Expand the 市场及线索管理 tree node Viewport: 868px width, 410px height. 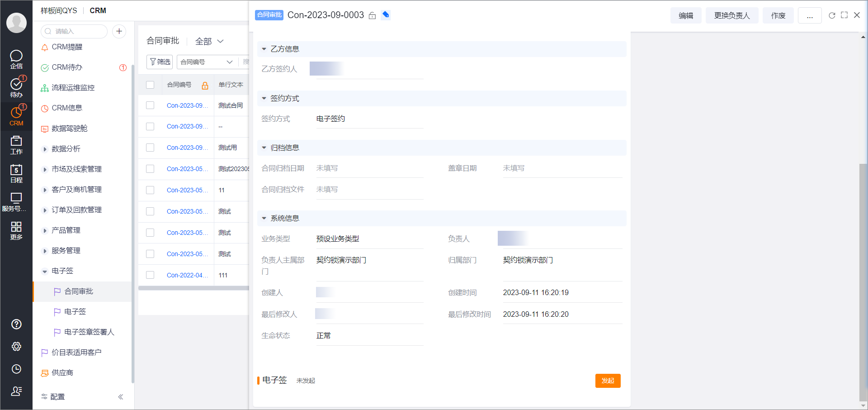click(x=45, y=169)
